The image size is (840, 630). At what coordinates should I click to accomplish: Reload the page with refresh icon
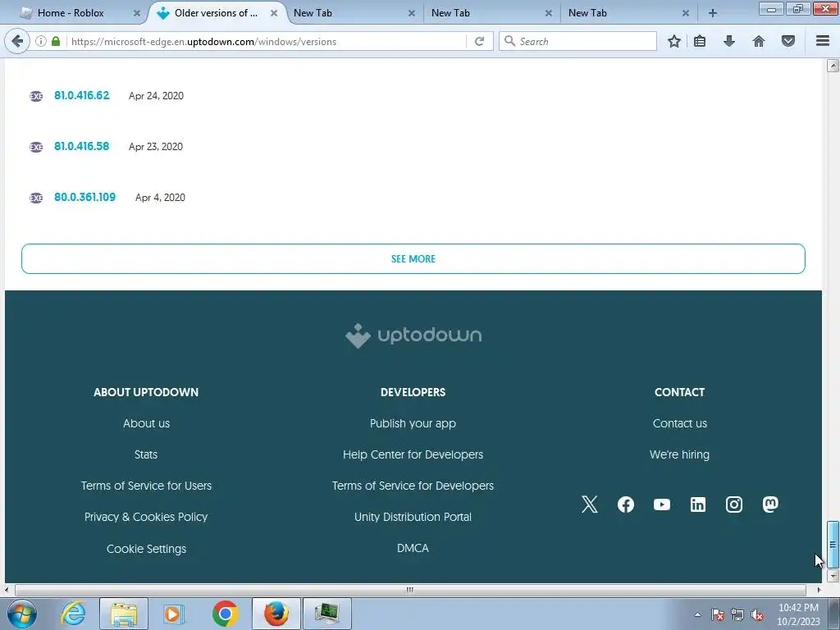[x=479, y=41]
